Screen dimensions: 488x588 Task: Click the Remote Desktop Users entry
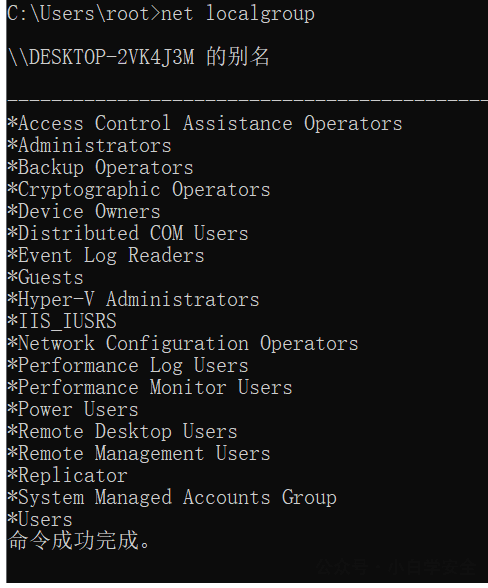tap(123, 431)
